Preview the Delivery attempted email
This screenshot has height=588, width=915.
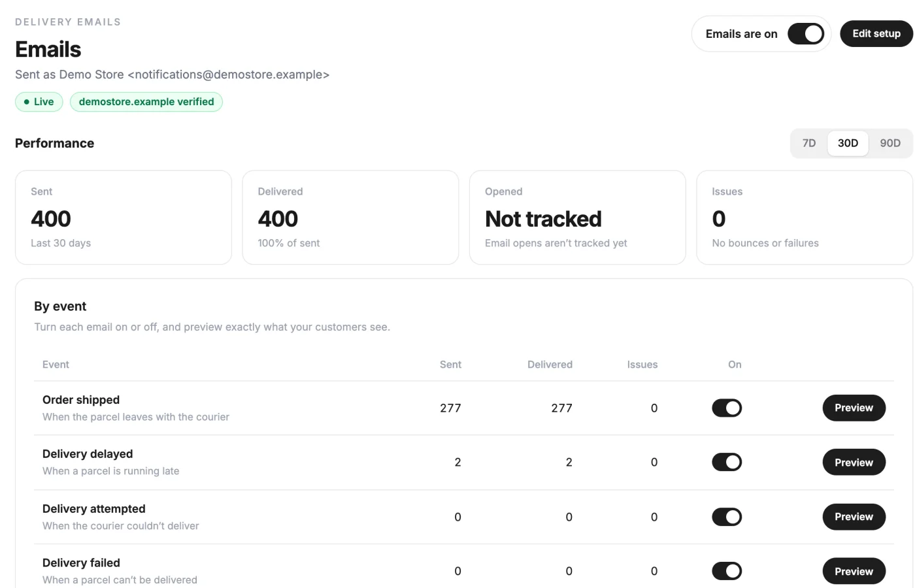[854, 517]
